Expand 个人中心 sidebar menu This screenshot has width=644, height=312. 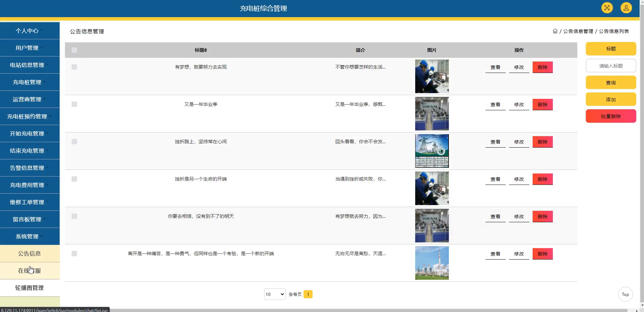30,31
